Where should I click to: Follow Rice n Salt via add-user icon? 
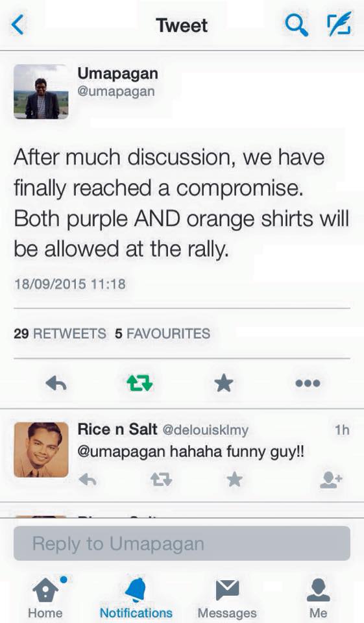pyautogui.click(x=331, y=480)
